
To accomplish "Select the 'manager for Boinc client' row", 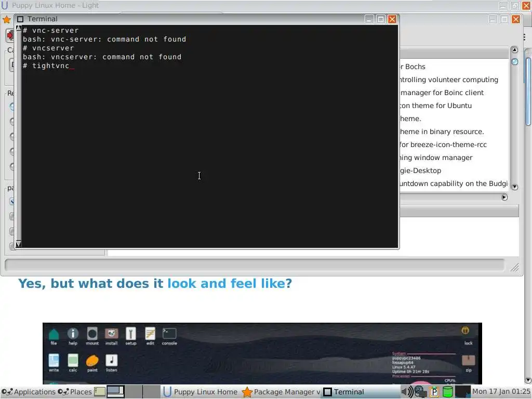I will [454, 92].
